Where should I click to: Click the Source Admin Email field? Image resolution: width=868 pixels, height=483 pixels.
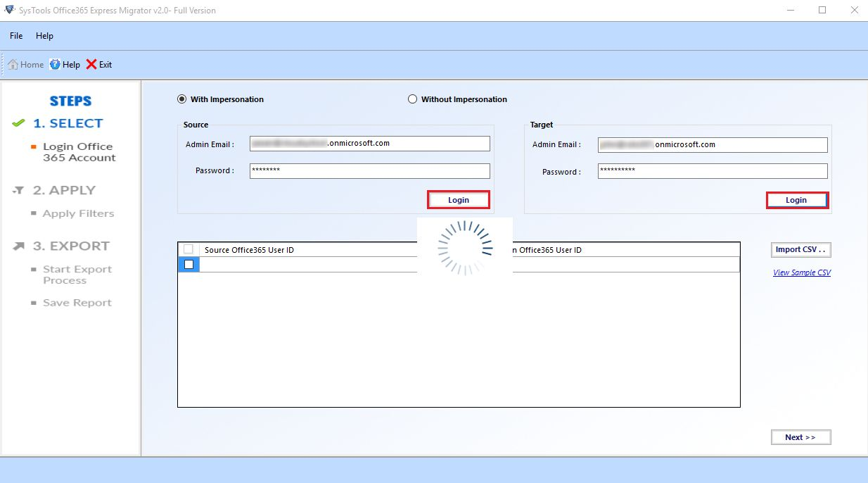[x=370, y=144]
